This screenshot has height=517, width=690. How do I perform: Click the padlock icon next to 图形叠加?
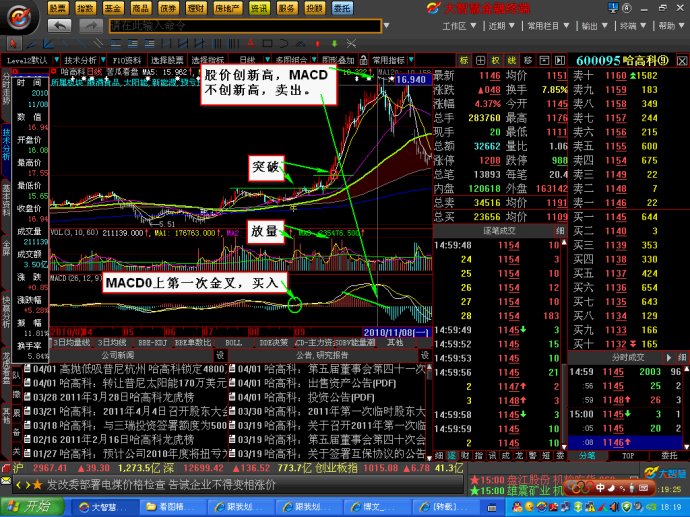(x=363, y=60)
